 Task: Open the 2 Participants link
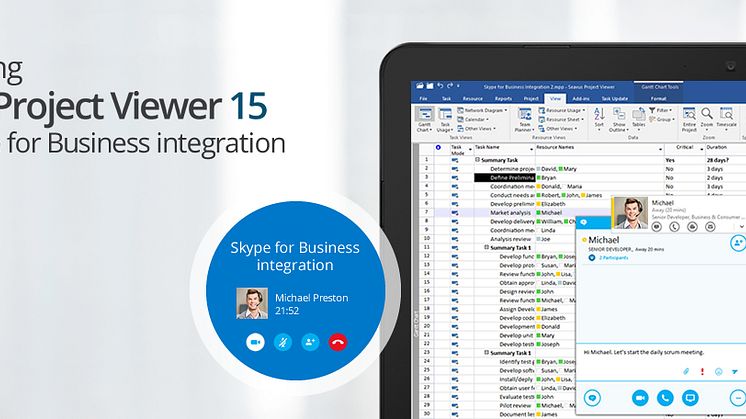613,258
